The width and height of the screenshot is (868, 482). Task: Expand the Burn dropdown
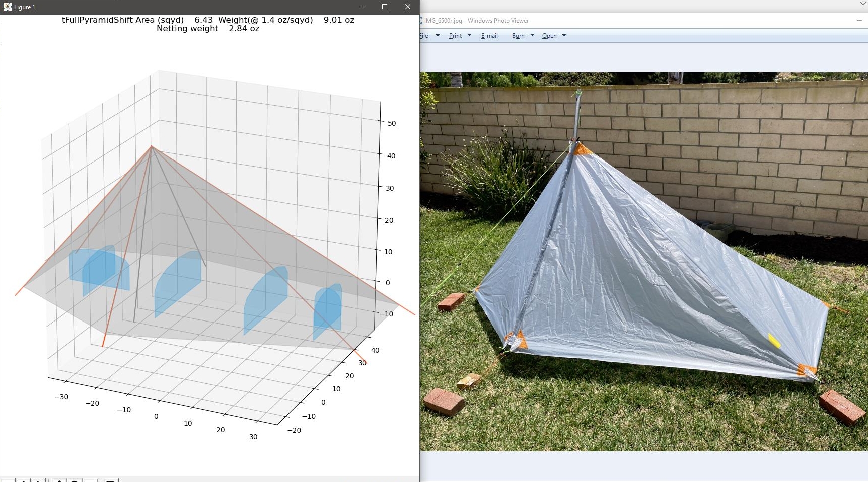(532, 35)
